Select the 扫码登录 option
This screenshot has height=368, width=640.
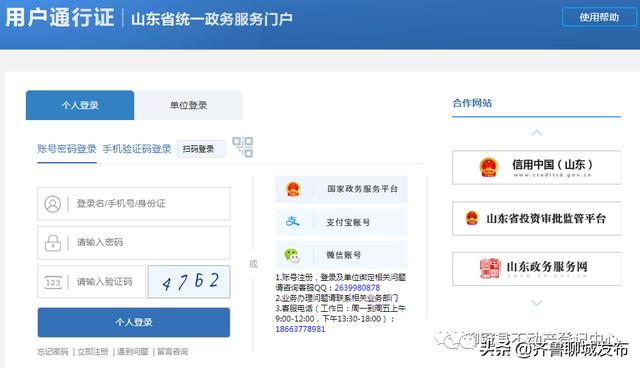pos(201,149)
